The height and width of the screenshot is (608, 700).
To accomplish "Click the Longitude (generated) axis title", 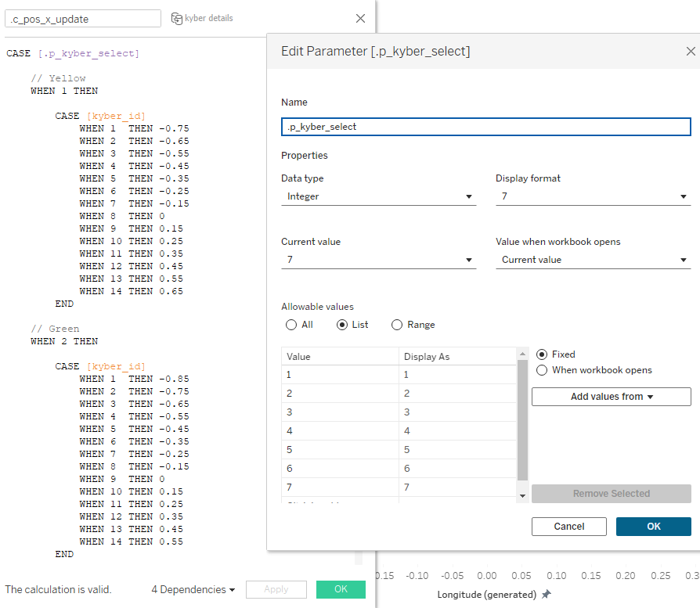I will [x=486, y=595].
